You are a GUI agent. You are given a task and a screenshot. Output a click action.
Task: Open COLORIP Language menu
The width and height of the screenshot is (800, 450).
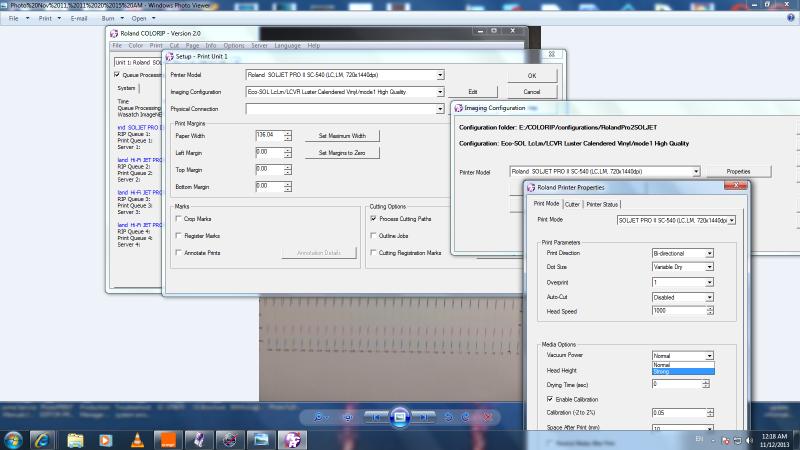[287, 45]
